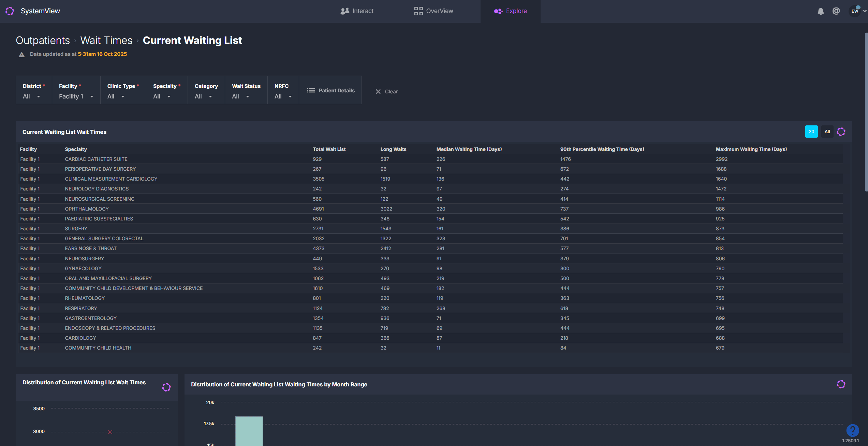This screenshot has height=446, width=868.
Task: Open wait times table options circle icon
Action: click(841, 132)
